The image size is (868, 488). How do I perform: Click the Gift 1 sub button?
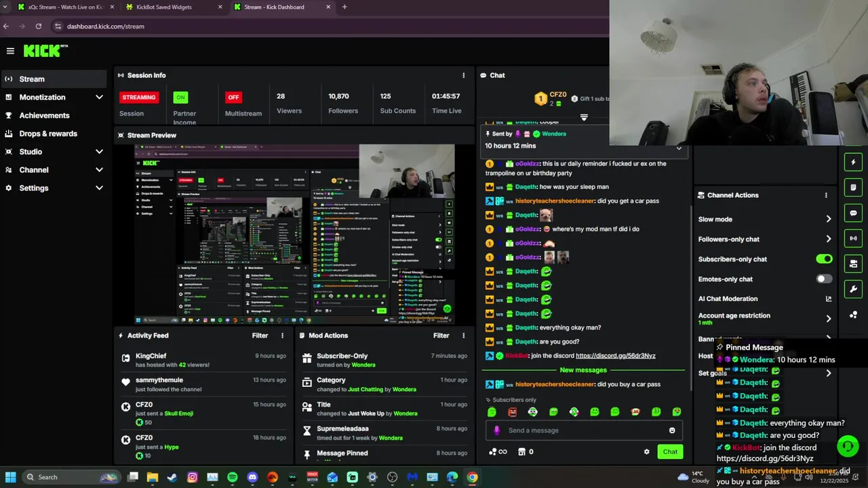point(590,99)
